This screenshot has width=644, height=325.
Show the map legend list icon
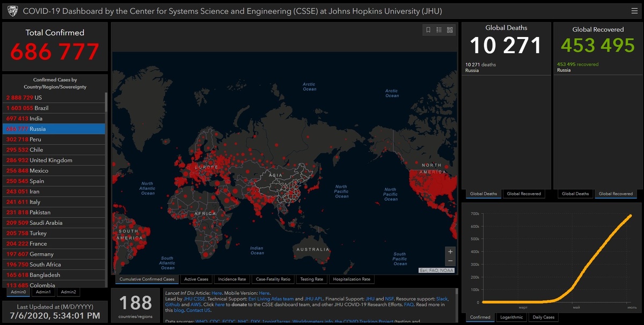pyautogui.click(x=439, y=30)
